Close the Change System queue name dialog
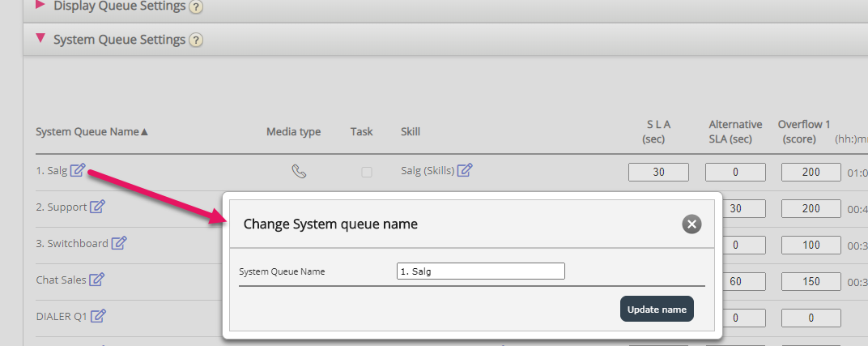This screenshot has width=868, height=346. click(x=691, y=224)
